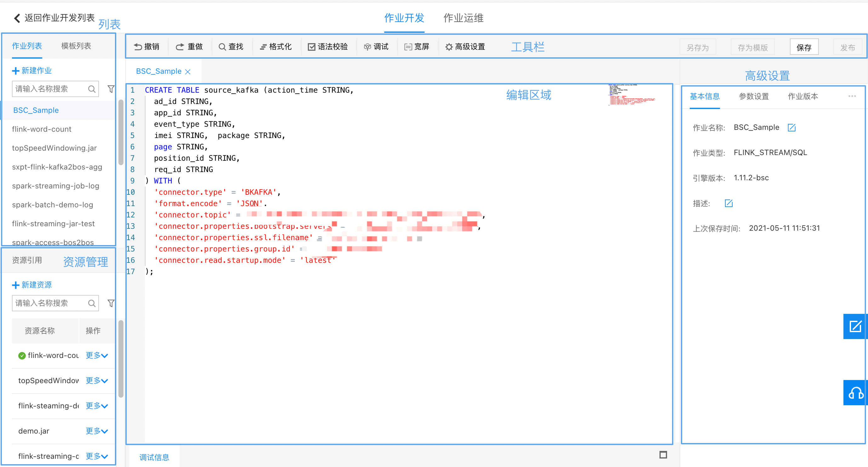Click the 'connector.read.startup.mode' line in editor

click(245, 260)
